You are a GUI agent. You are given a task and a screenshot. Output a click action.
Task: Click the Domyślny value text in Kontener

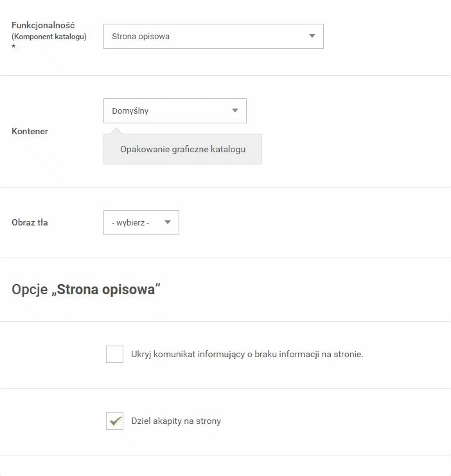[130, 110]
